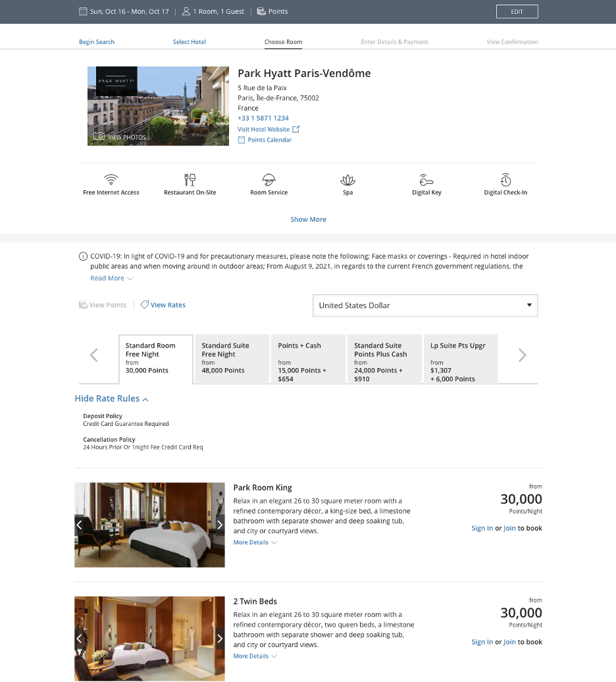The width and height of the screenshot is (616, 682).
Task: Select the Restaurant On-Site icon
Action: tap(190, 179)
